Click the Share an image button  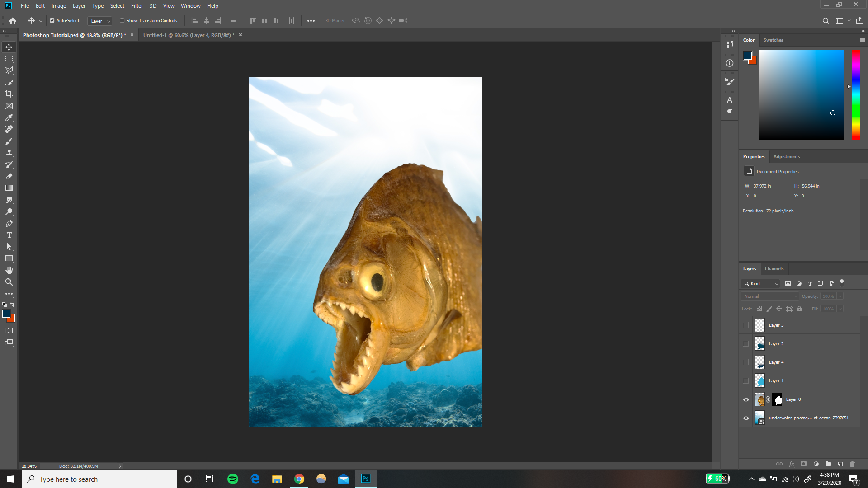click(860, 20)
